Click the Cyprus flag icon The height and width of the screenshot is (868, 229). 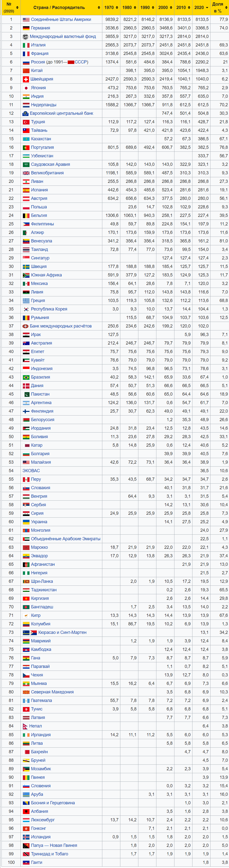[x=26, y=616]
